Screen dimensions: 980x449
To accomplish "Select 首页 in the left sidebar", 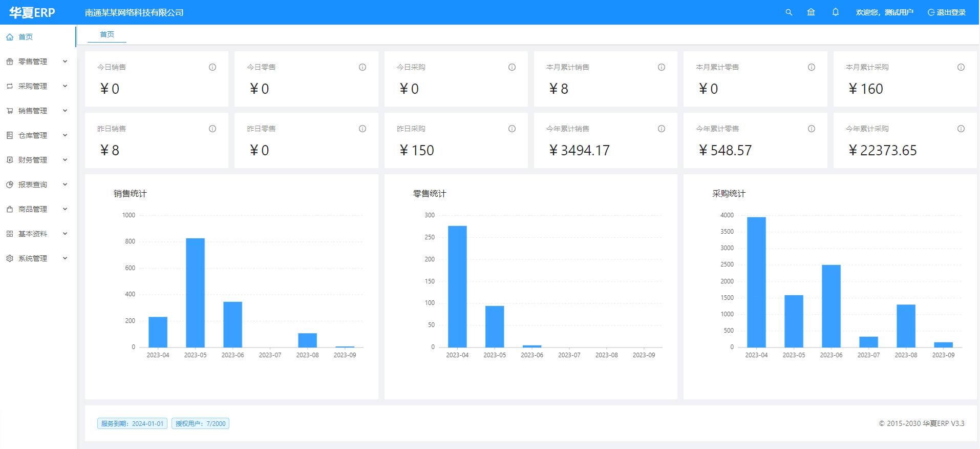I will [26, 37].
